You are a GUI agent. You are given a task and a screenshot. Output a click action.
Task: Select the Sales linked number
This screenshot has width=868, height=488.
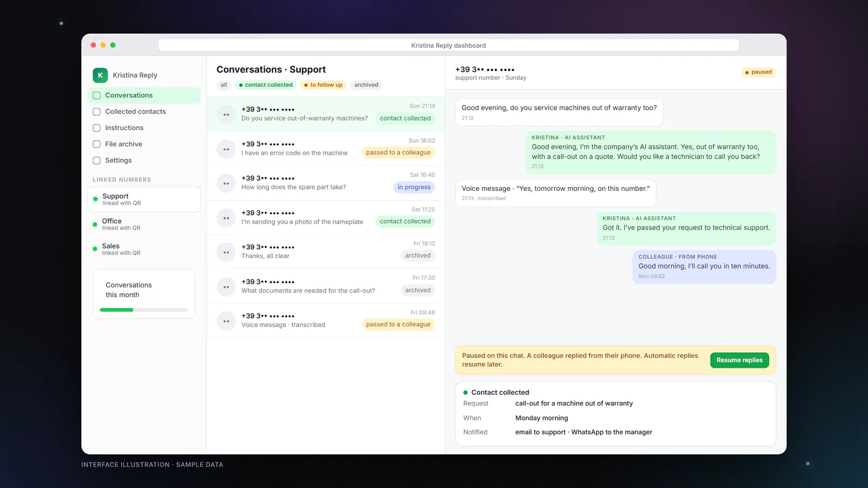(x=144, y=249)
